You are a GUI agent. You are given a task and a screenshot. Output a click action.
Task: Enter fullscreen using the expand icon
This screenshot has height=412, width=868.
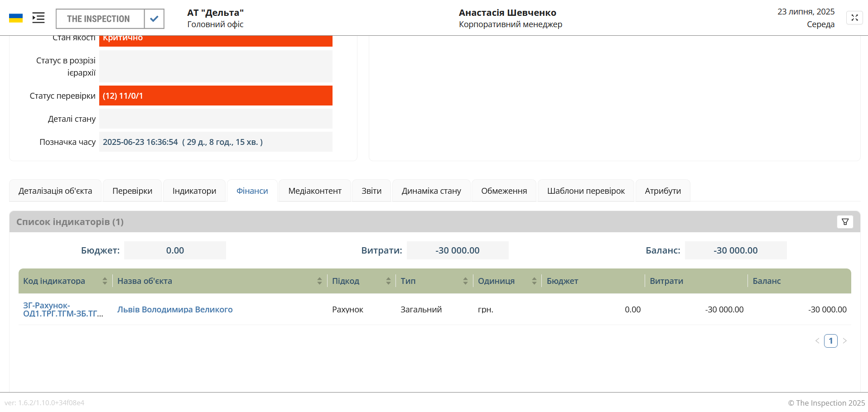point(855,18)
